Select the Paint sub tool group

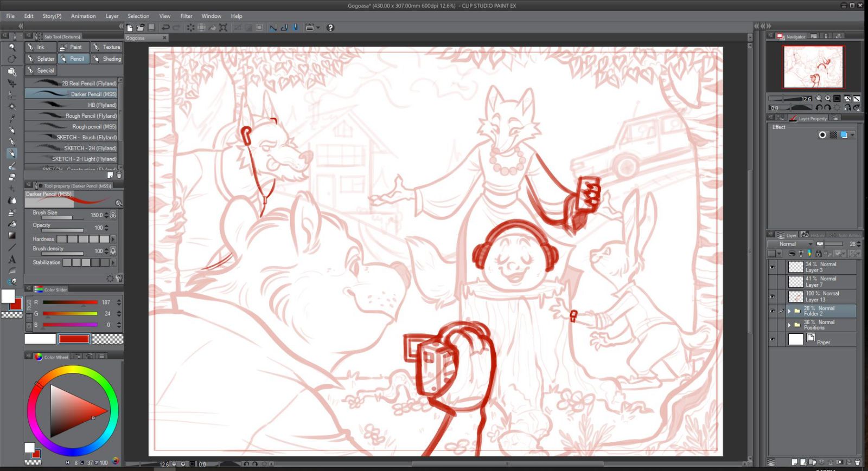click(x=73, y=47)
